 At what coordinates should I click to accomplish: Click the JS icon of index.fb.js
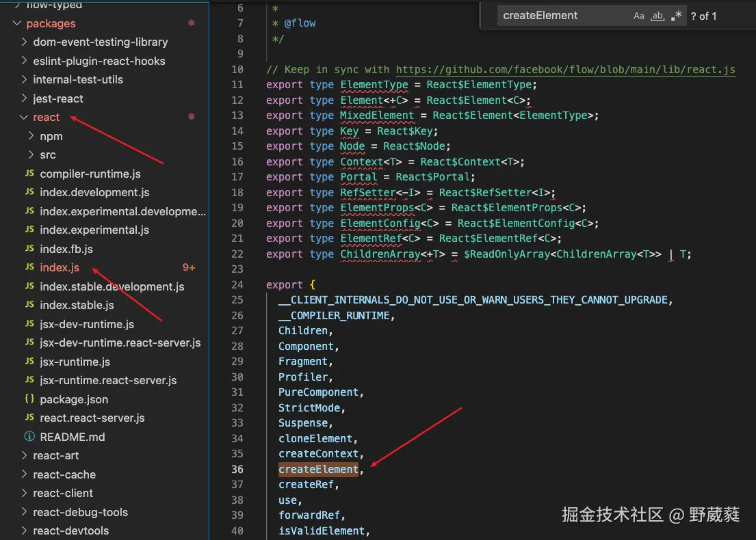pos(29,249)
